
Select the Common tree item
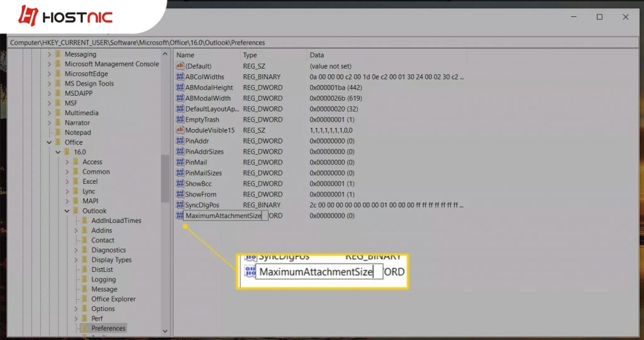point(96,171)
